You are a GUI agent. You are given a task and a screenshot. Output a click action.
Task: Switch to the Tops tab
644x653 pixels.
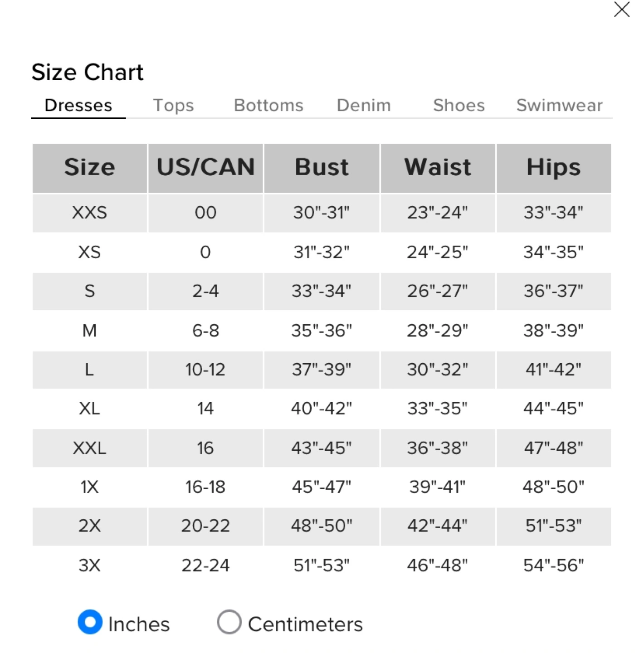(173, 105)
